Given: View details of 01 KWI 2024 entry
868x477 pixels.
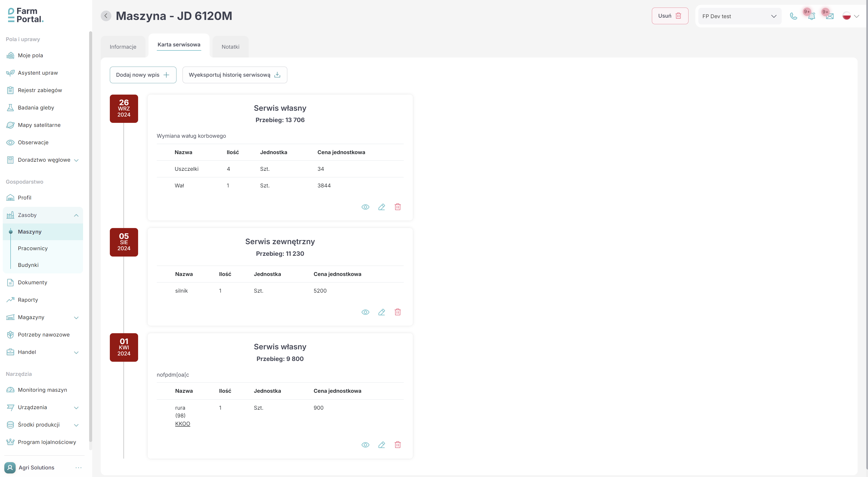Looking at the screenshot, I should (365, 445).
